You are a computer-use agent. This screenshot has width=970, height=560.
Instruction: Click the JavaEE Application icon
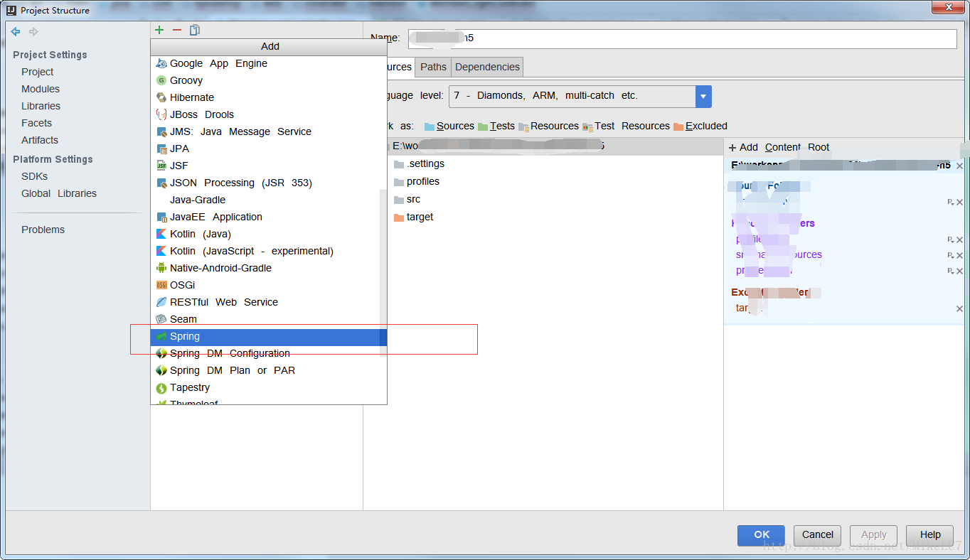(x=161, y=217)
